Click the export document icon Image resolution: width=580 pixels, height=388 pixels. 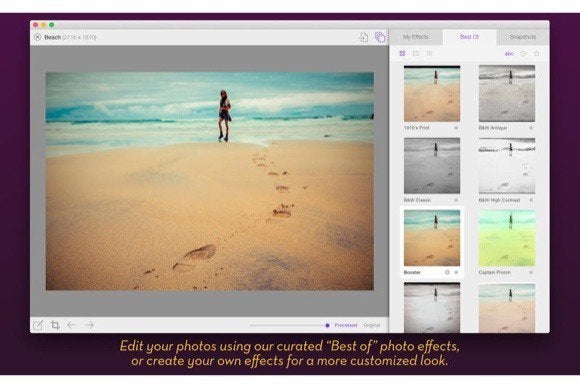click(x=364, y=37)
